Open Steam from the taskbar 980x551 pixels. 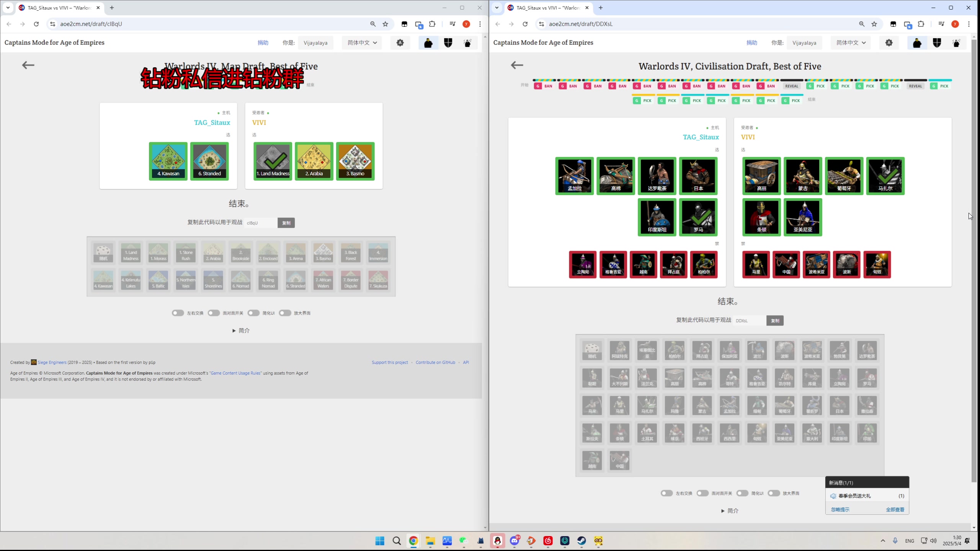tap(581, 541)
